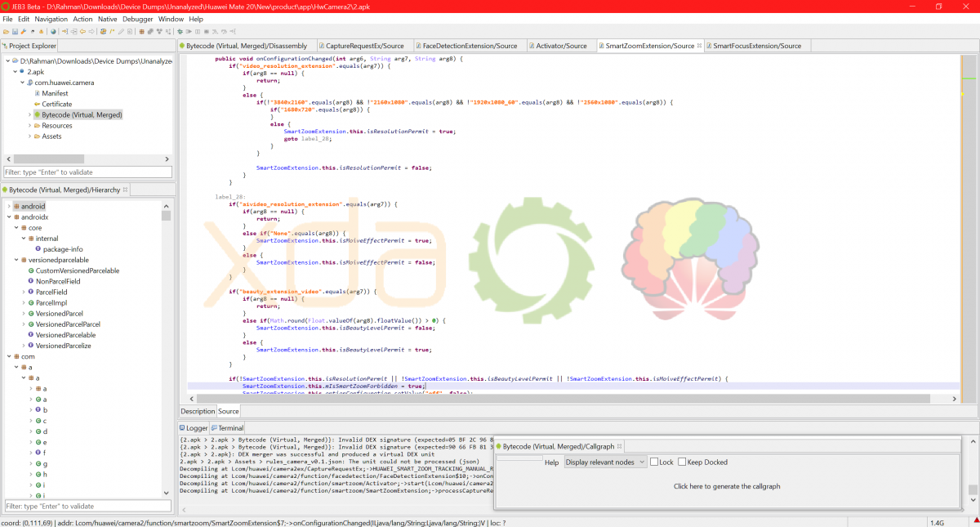
Task: Open the Display relevant nodes dropdown
Action: click(x=605, y=462)
